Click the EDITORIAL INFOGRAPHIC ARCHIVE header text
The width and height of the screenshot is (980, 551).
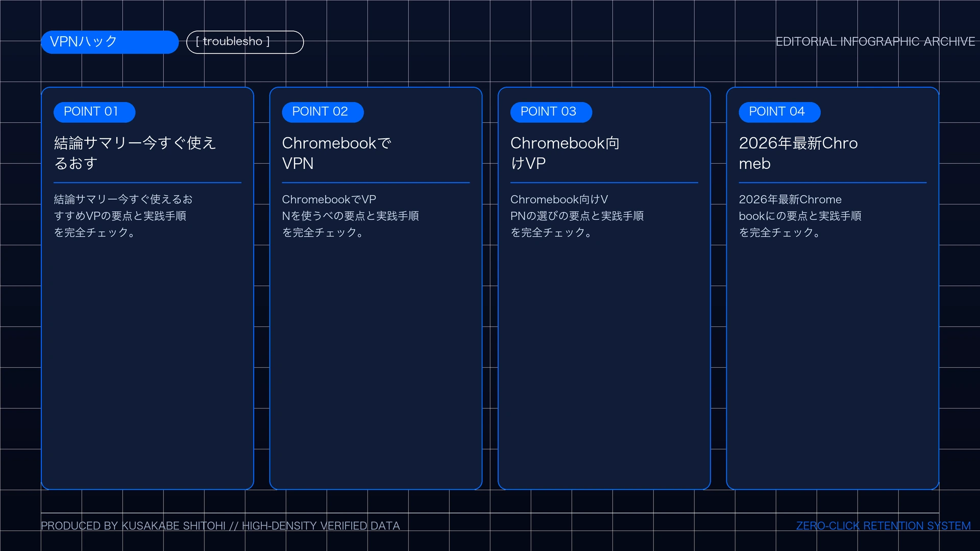875,42
